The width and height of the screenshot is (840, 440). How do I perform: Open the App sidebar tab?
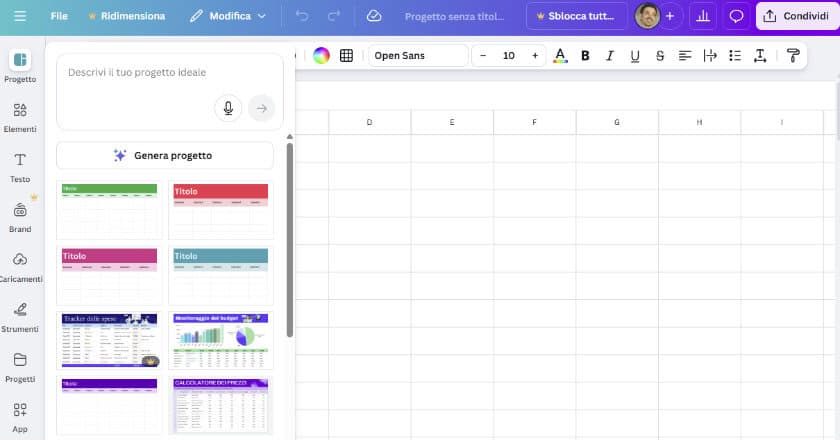coord(20,417)
